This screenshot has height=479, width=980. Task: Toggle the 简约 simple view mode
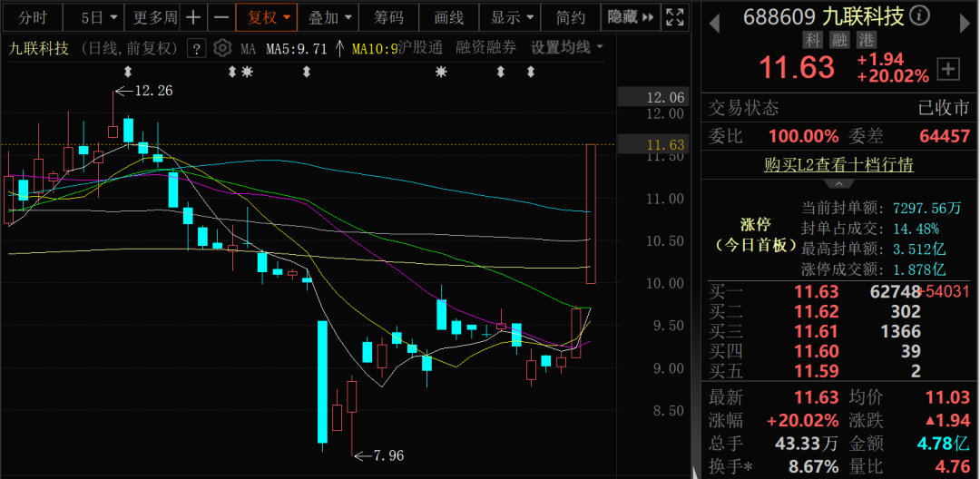tap(571, 17)
